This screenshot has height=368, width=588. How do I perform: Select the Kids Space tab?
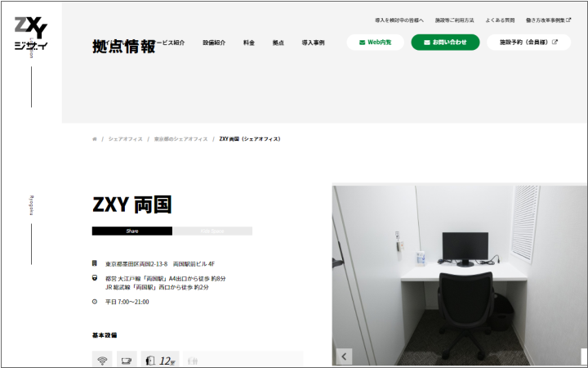(212, 231)
